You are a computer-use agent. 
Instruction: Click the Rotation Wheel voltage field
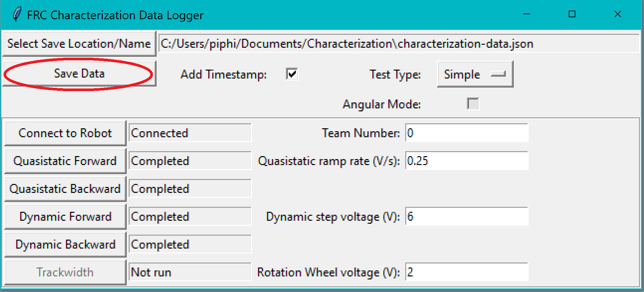point(467,272)
